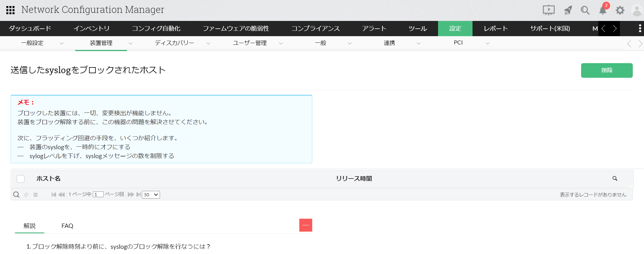Click the red メモ： note heading
This screenshot has width=644, height=254.
click(x=26, y=102)
